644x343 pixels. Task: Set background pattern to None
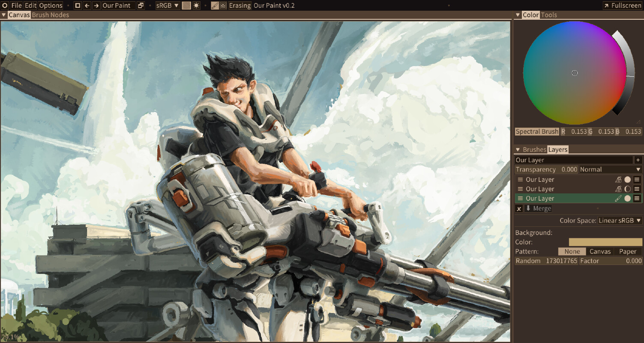[x=572, y=252]
